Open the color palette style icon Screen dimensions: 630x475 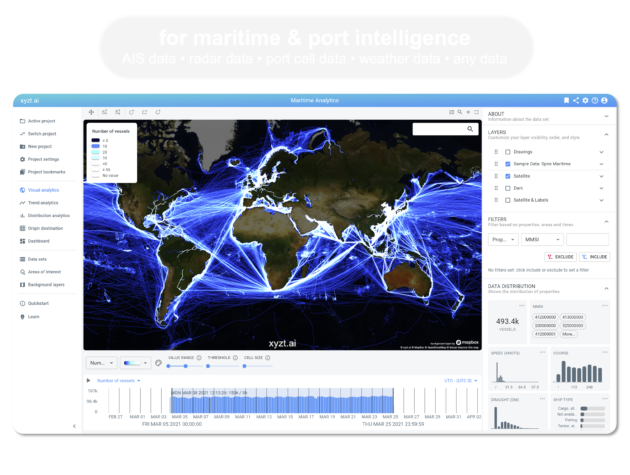click(158, 363)
